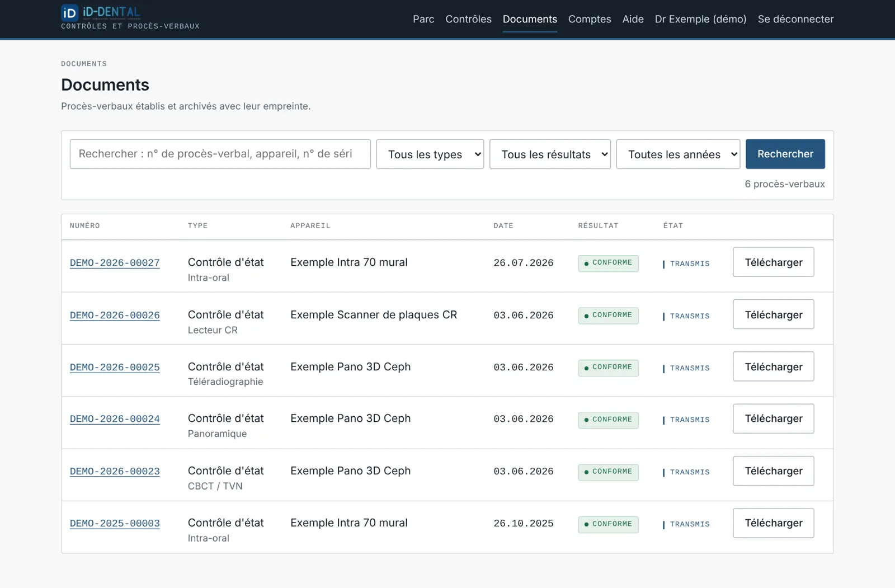
Task: Open document DEMO-2025-00003
Action: pyautogui.click(x=115, y=524)
